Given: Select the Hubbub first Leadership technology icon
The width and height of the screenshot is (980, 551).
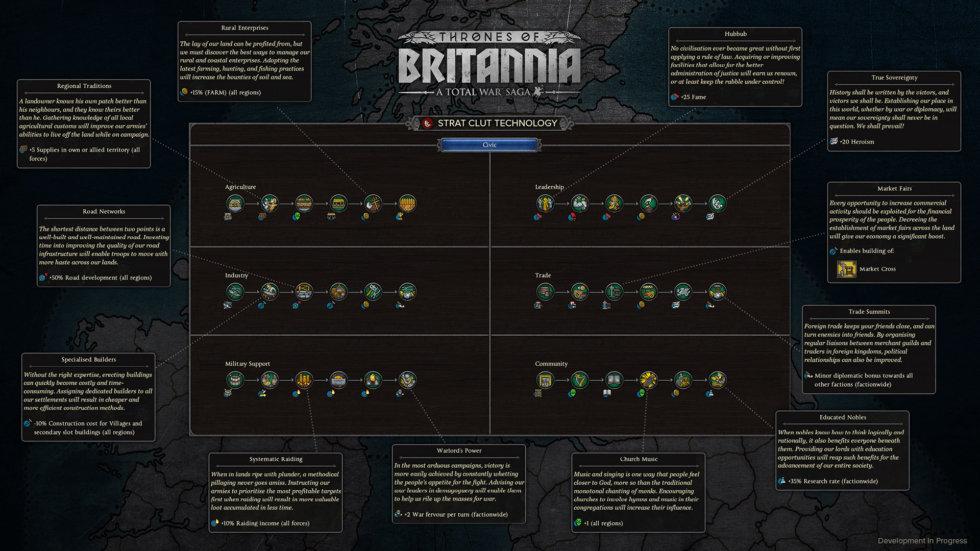Looking at the screenshot, I should (545, 204).
